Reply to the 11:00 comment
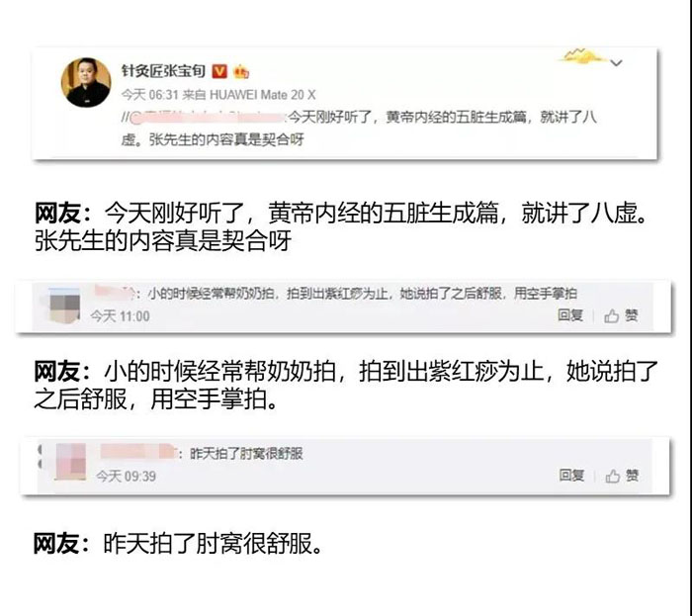The image size is (692, 616). (570, 315)
